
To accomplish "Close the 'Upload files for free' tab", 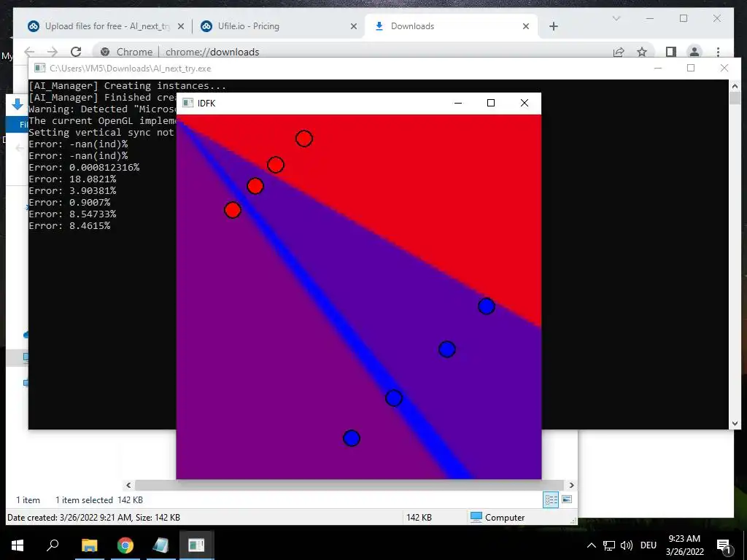I will (181, 26).
